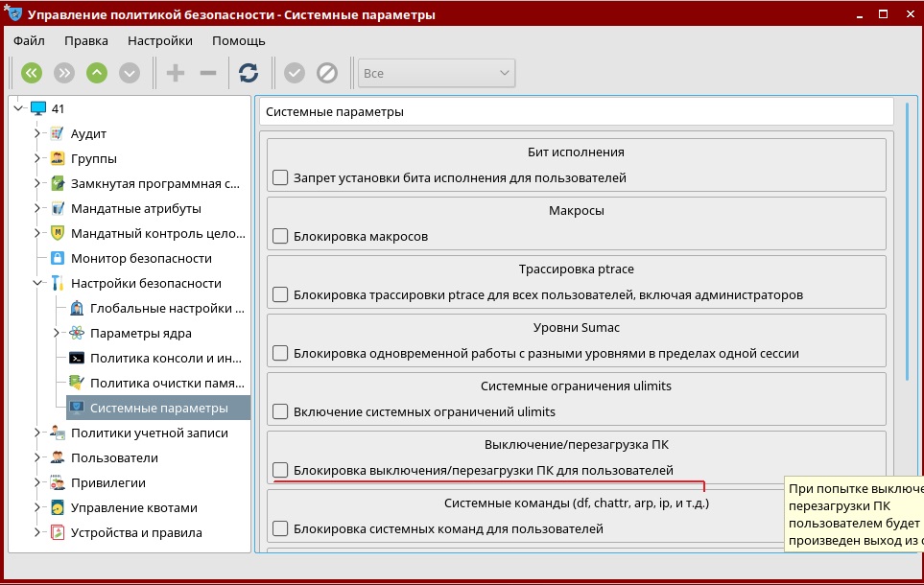Enable Блокировка макросов checkbox

[280, 236]
